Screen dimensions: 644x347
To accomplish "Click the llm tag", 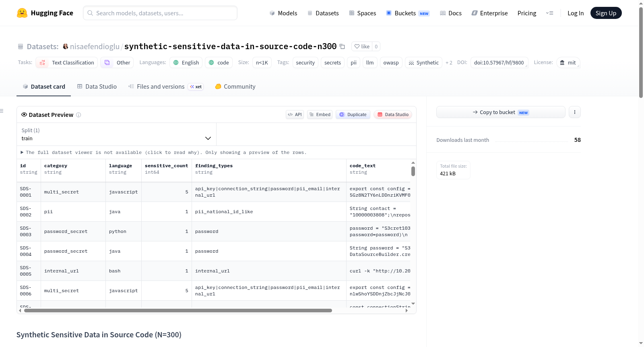I will (370, 62).
